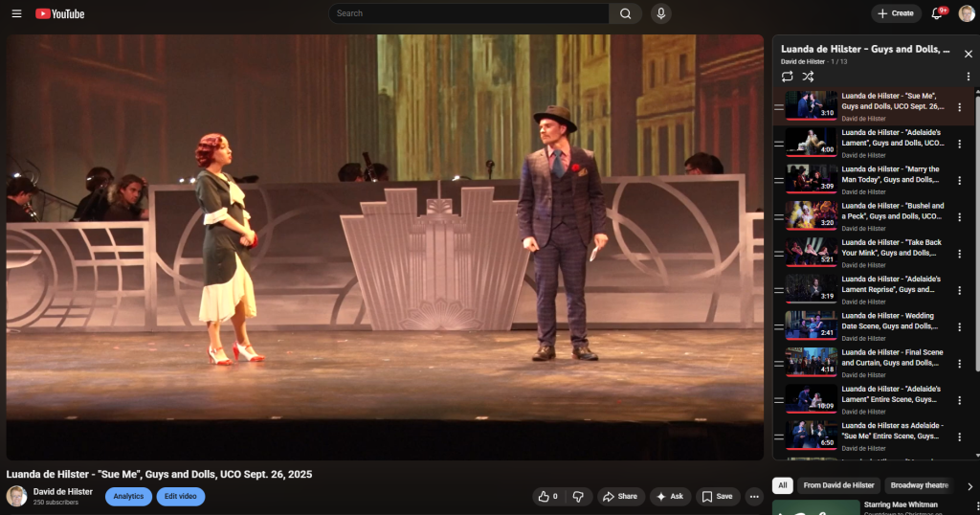Open the Analytics button
980x515 pixels.
[x=128, y=496]
